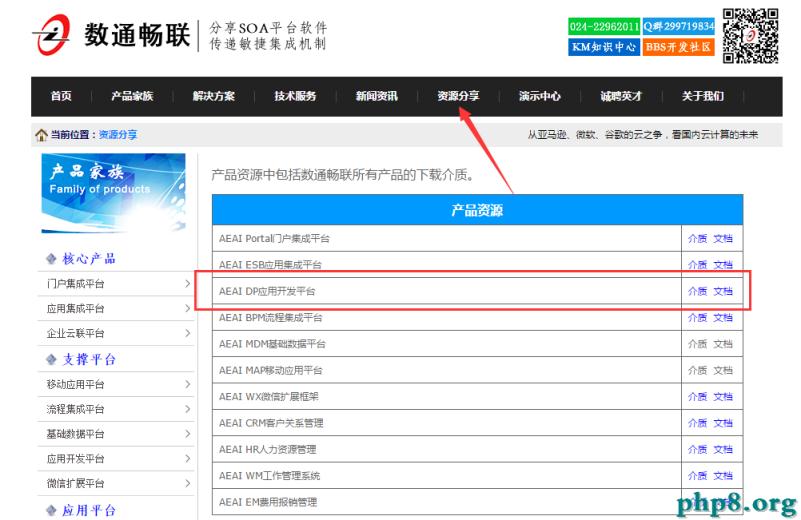The image size is (801, 520).
Task: Click the 产品家族 Family of products banner
Action: point(113,193)
